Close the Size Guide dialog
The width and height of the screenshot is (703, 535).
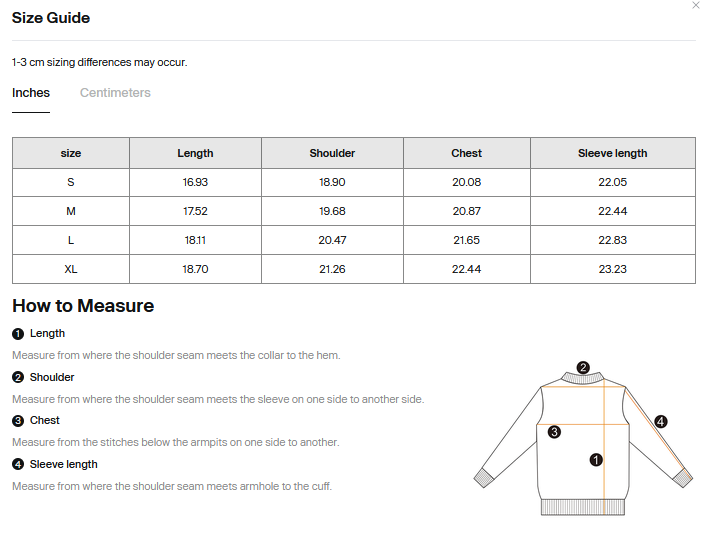point(695,5)
